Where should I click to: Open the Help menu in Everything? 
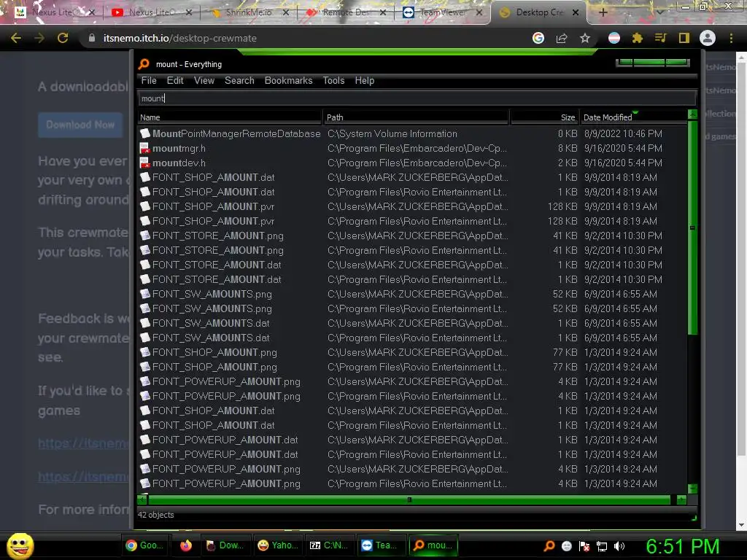[365, 80]
